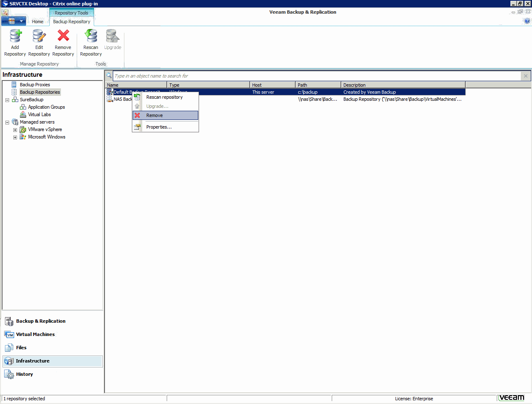Sort by the Path column header

click(318, 85)
